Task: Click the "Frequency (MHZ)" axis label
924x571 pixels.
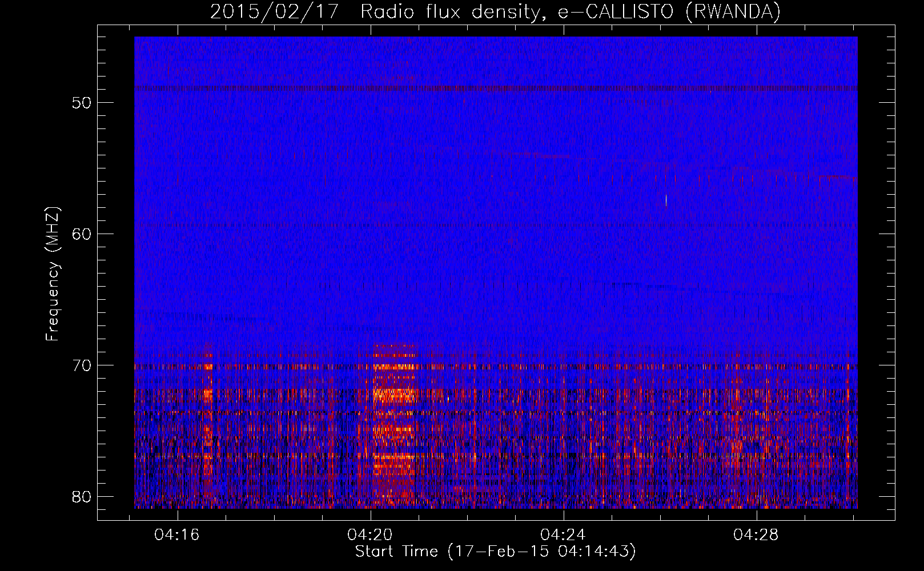Action: point(53,274)
